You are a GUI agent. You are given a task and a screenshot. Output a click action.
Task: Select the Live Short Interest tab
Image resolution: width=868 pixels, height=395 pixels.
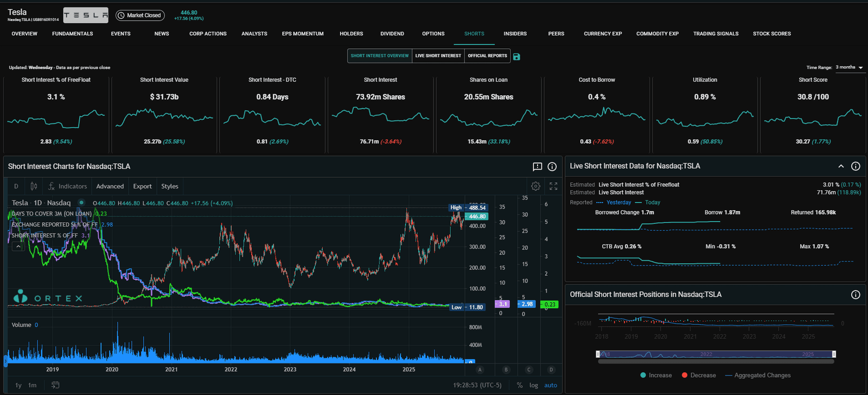click(x=438, y=56)
